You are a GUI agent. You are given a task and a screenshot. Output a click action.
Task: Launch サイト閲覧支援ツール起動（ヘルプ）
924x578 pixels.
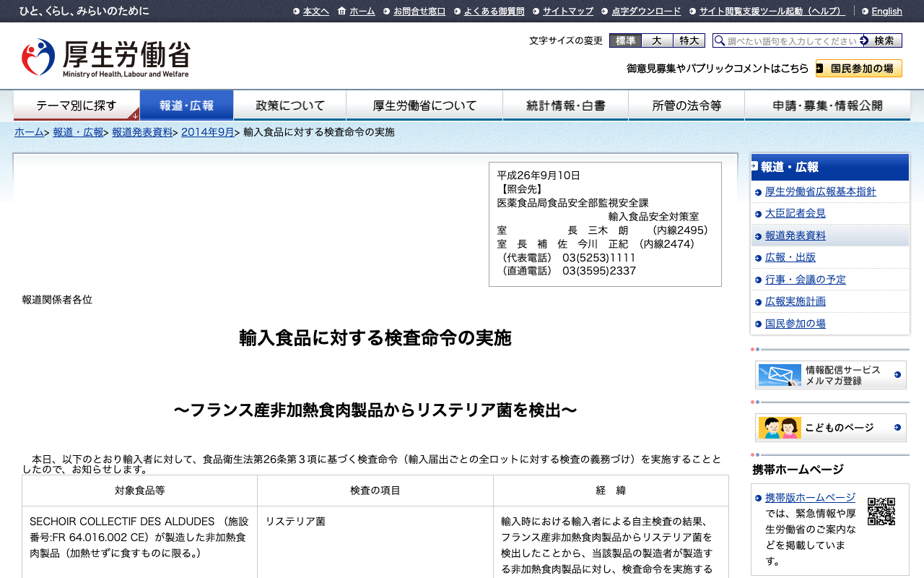[772, 11]
